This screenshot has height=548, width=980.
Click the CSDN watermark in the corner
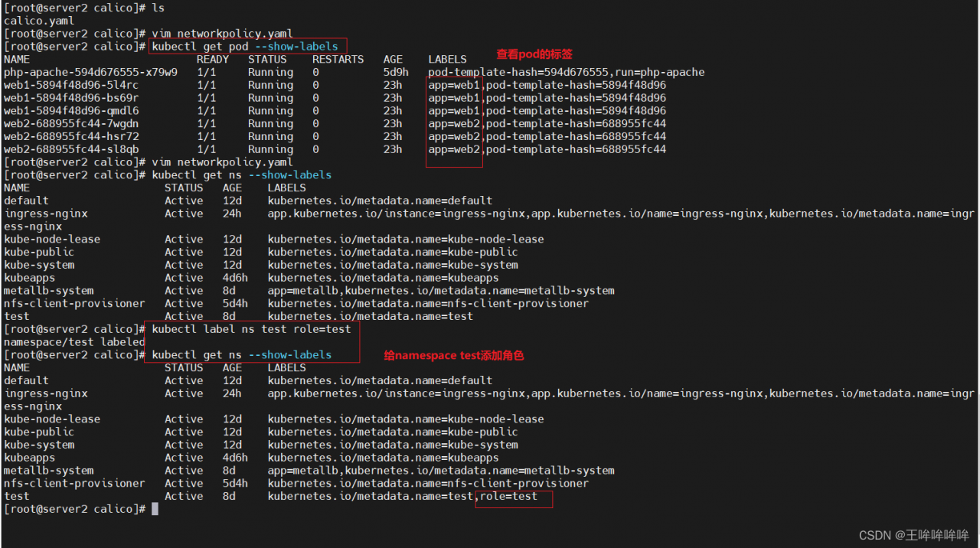(913, 535)
